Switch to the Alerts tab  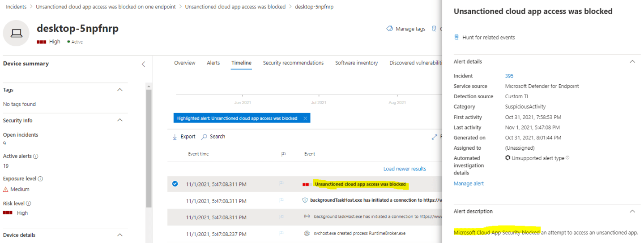(x=213, y=63)
